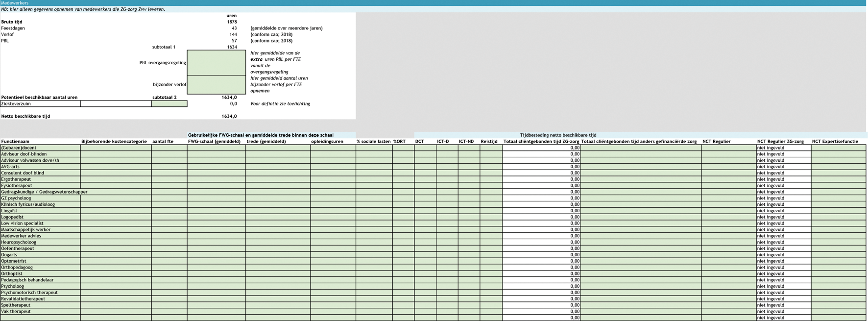Image resolution: width=868 pixels, height=321 pixels.
Task: Click 'niet ingevuld' cell in Orthoptist row
Action: pos(783,274)
